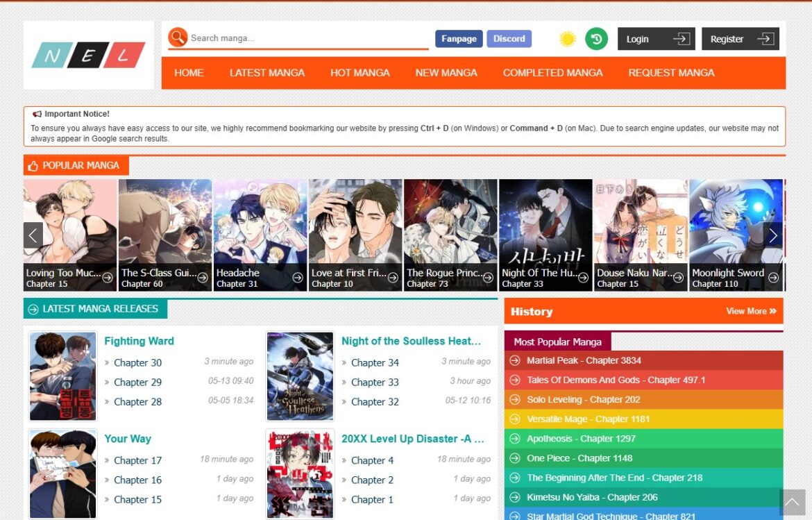The image size is (812, 520).
Task: Open Your Way Chapter 17 link
Action: coord(137,460)
